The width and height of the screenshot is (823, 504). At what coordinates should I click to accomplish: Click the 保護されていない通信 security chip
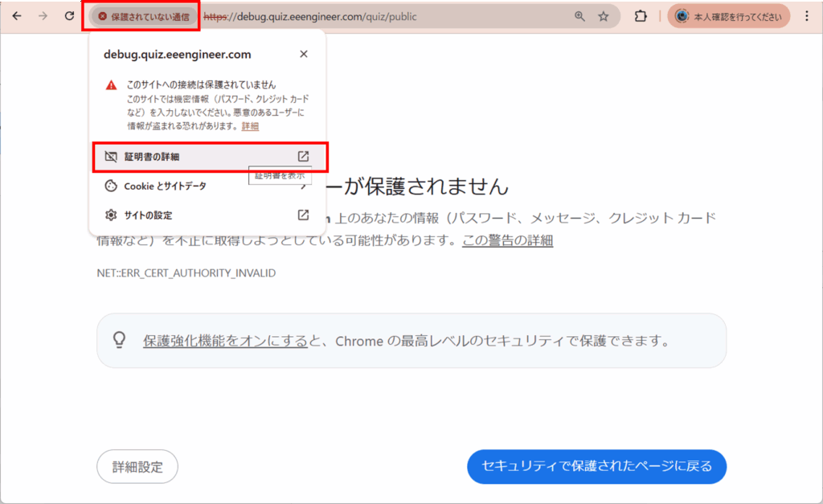click(141, 16)
